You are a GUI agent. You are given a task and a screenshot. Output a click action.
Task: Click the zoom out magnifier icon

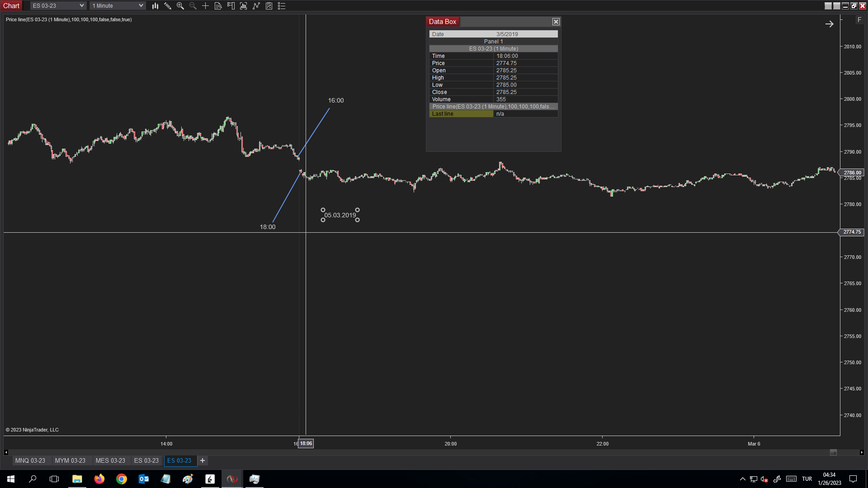[x=193, y=6]
